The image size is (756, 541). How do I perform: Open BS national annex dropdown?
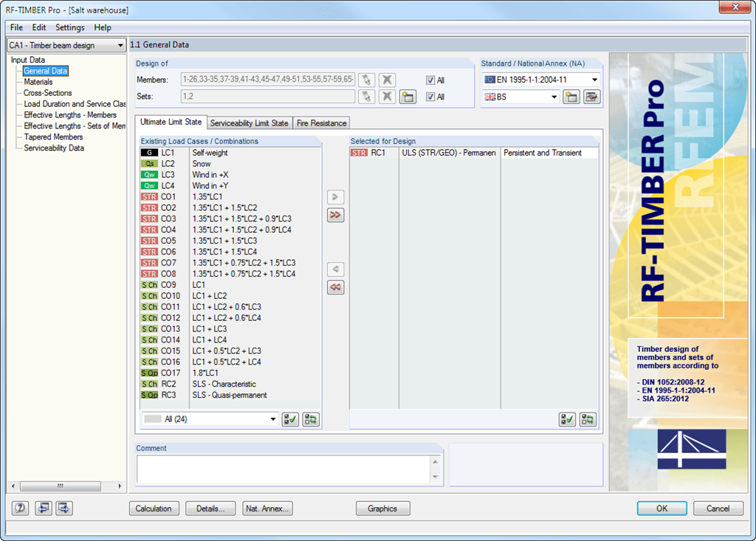coord(520,97)
